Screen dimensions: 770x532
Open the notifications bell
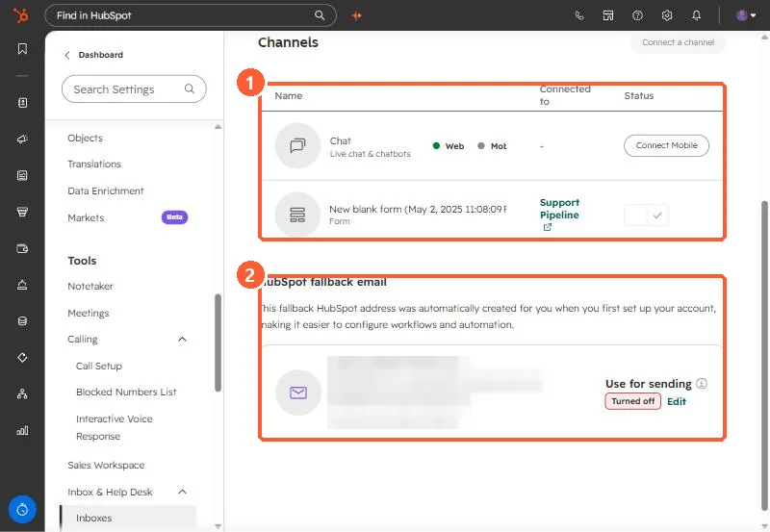click(696, 15)
